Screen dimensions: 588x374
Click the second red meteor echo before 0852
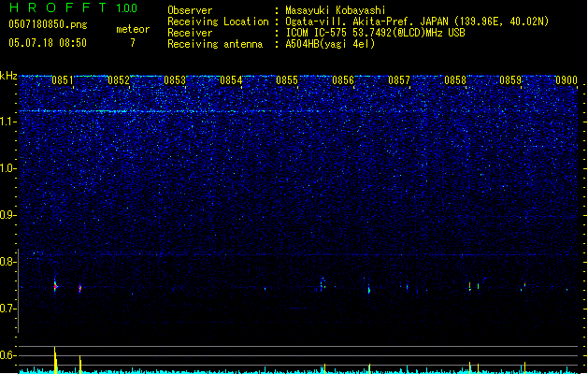[79, 288]
